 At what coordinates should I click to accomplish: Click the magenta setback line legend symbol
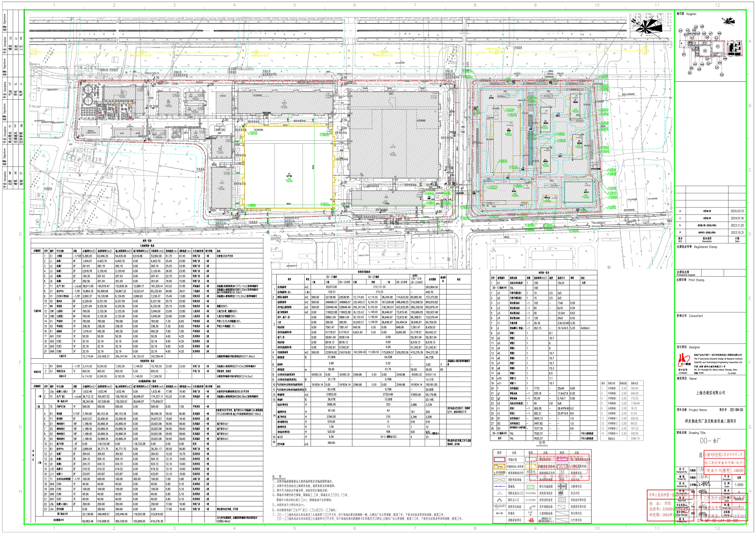(562, 460)
